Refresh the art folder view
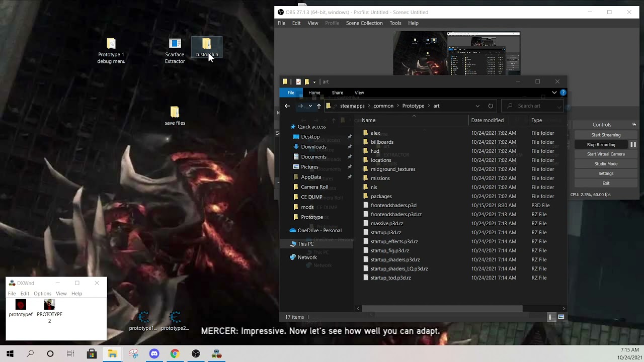The height and width of the screenshot is (362, 644). [x=491, y=106]
